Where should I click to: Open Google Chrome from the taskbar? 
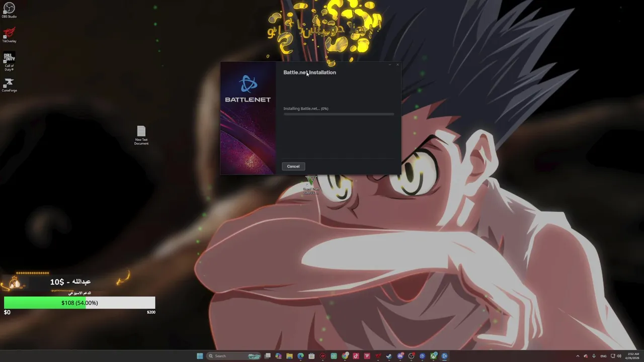(345, 356)
